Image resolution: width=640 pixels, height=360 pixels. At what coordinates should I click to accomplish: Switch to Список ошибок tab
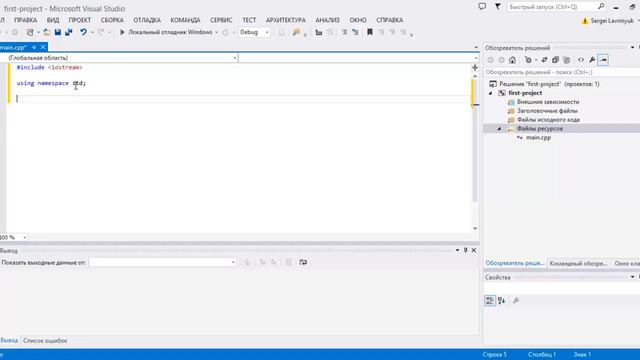(x=45, y=341)
